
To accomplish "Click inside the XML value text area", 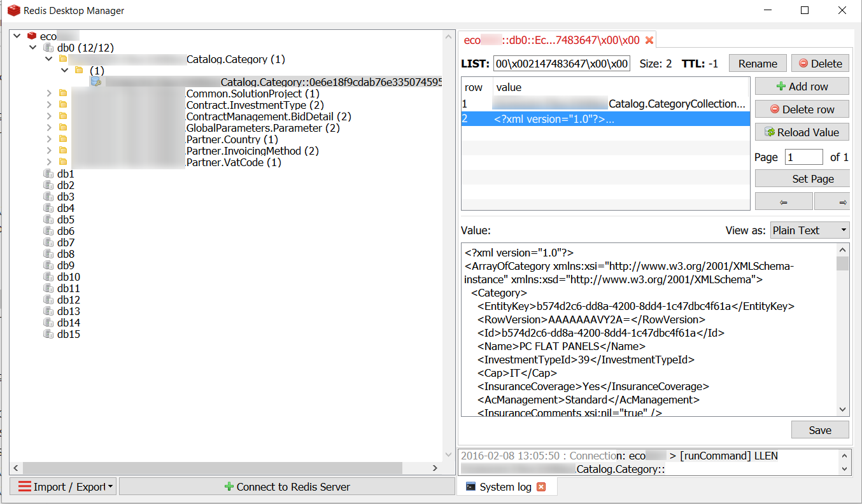I will pos(648,330).
